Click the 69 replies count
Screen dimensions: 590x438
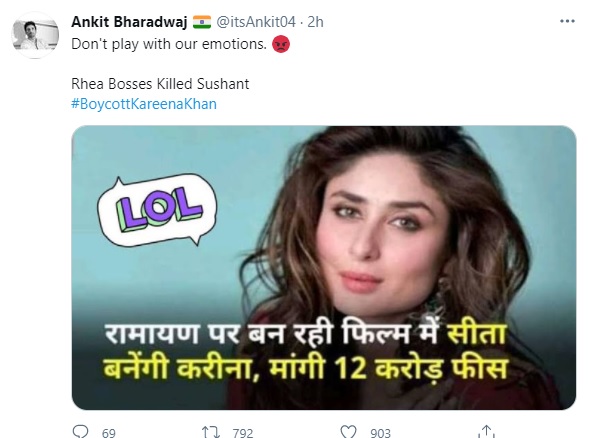pyautogui.click(x=109, y=433)
